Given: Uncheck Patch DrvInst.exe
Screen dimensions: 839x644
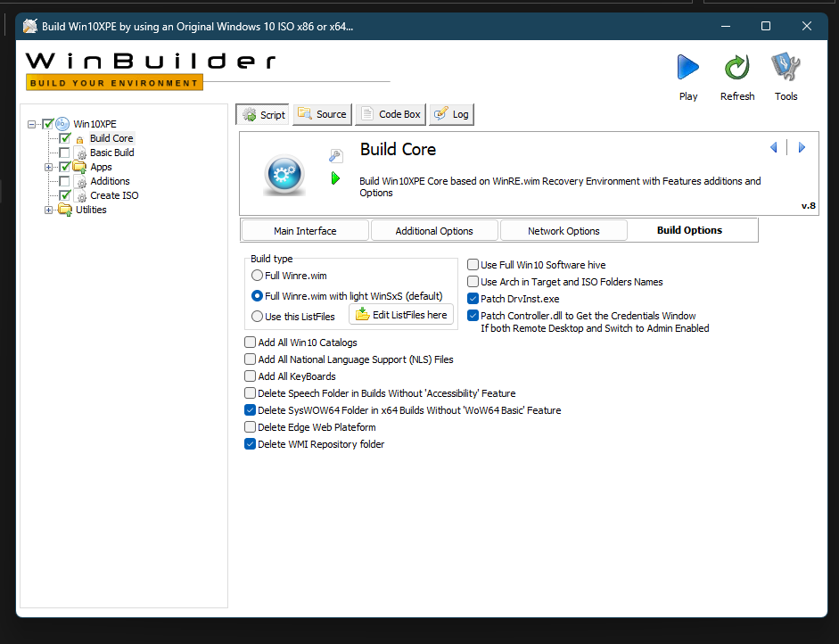Looking at the screenshot, I should [x=473, y=299].
